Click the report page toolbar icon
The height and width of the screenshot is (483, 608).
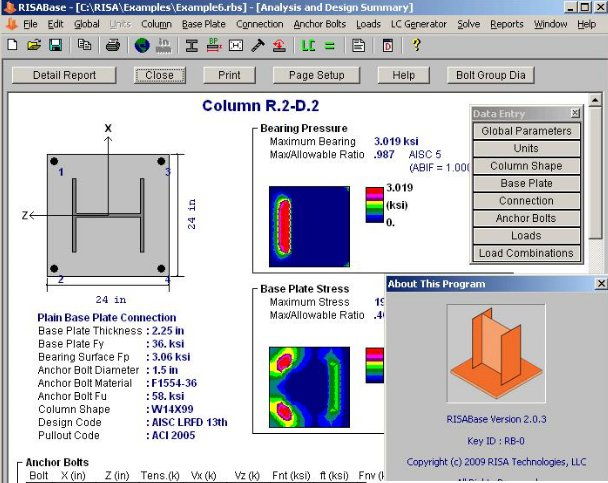pos(358,46)
